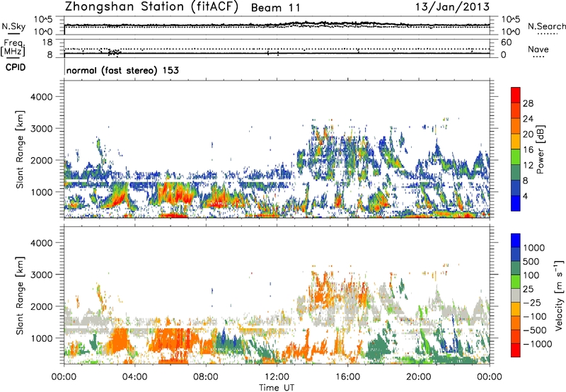Click the "-500" velocity colorbar label
566x392 pixels.
click(534, 330)
